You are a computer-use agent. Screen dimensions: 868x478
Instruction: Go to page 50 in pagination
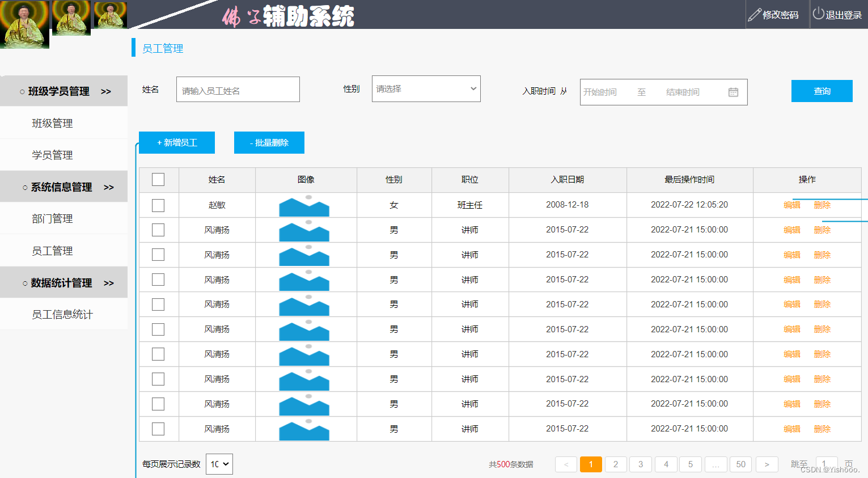(741, 464)
